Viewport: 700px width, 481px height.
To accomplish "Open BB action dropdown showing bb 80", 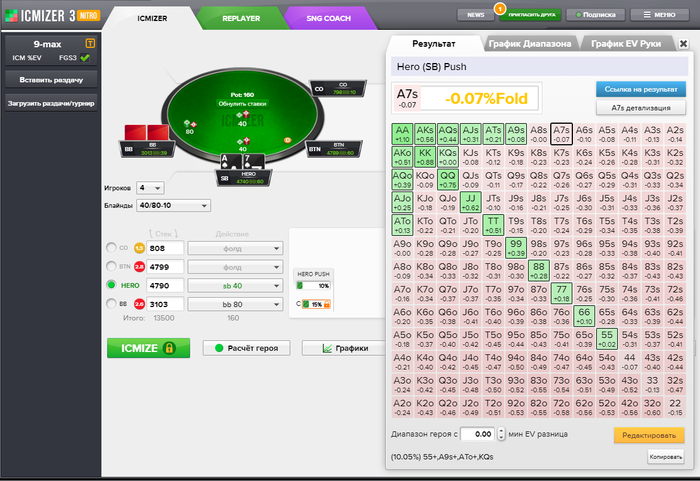I will click(235, 305).
